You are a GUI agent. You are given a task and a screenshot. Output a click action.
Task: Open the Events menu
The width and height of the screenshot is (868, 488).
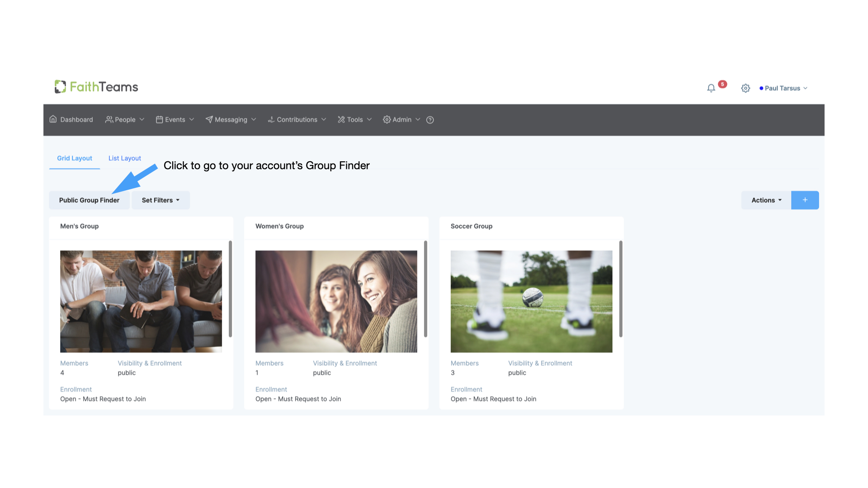click(x=175, y=119)
